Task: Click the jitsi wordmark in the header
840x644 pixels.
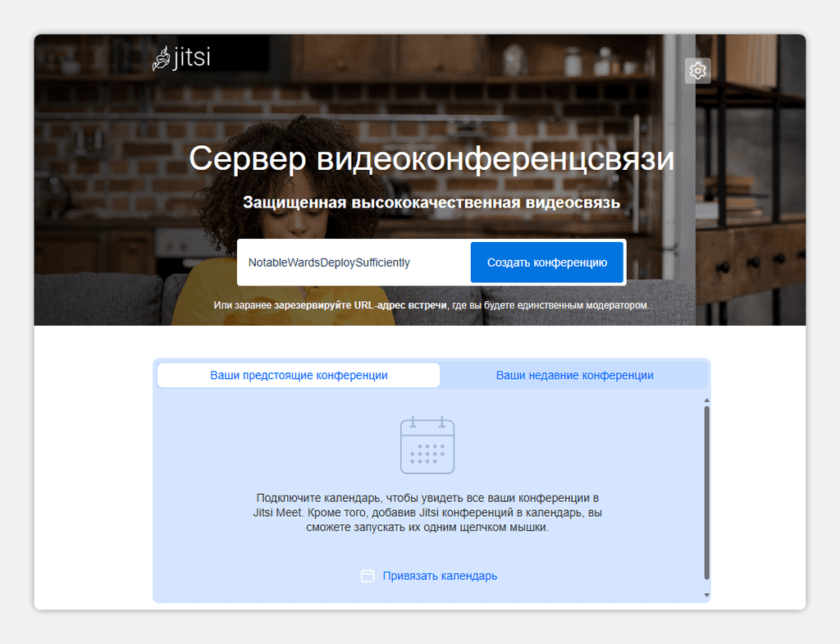Action: tap(190, 58)
